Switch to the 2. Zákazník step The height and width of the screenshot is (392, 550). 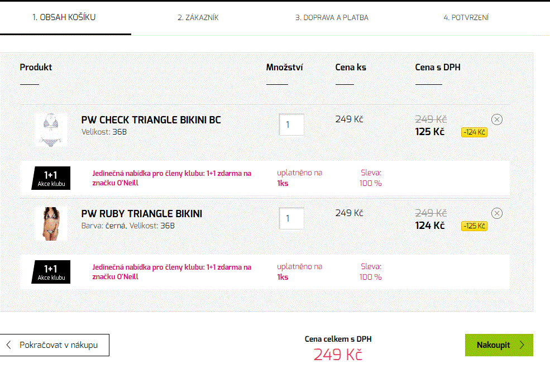[x=198, y=18]
